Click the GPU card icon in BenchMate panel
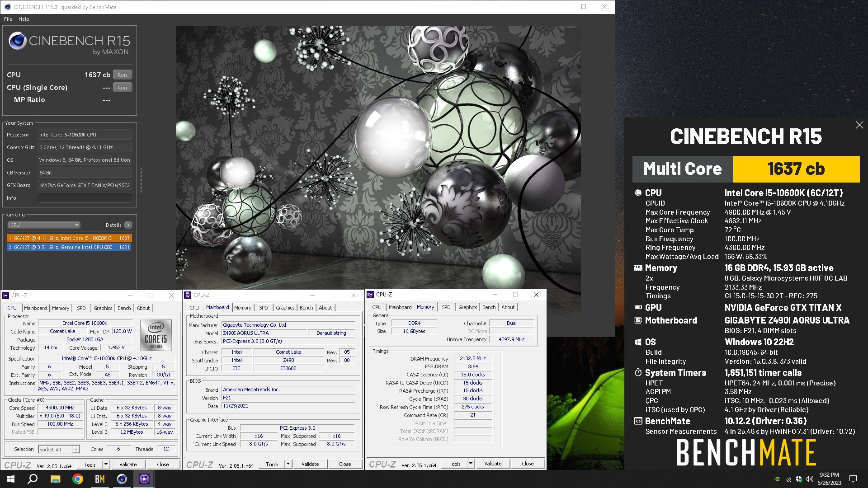Image resolution: width=868 pixels, height=488 pixels. (638, 308)
